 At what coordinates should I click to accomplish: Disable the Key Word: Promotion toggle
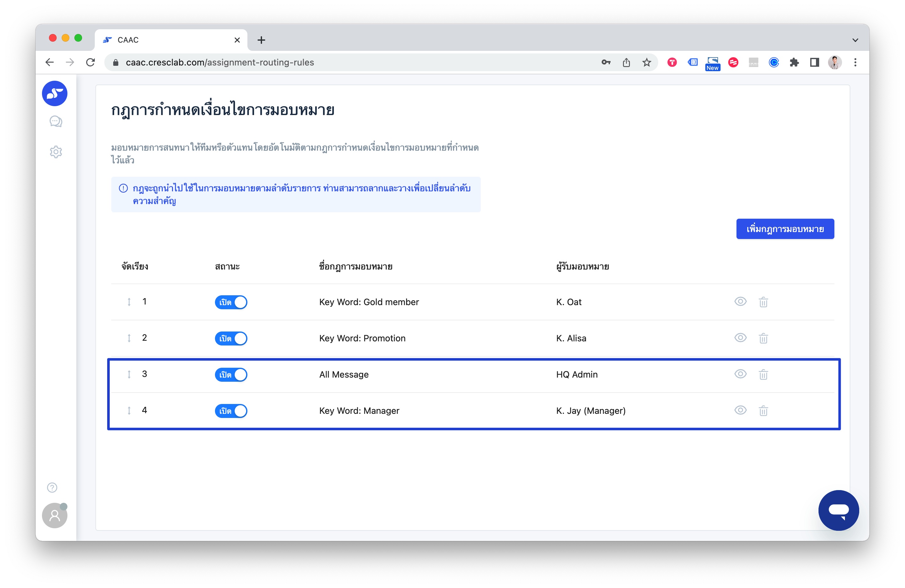231,338
